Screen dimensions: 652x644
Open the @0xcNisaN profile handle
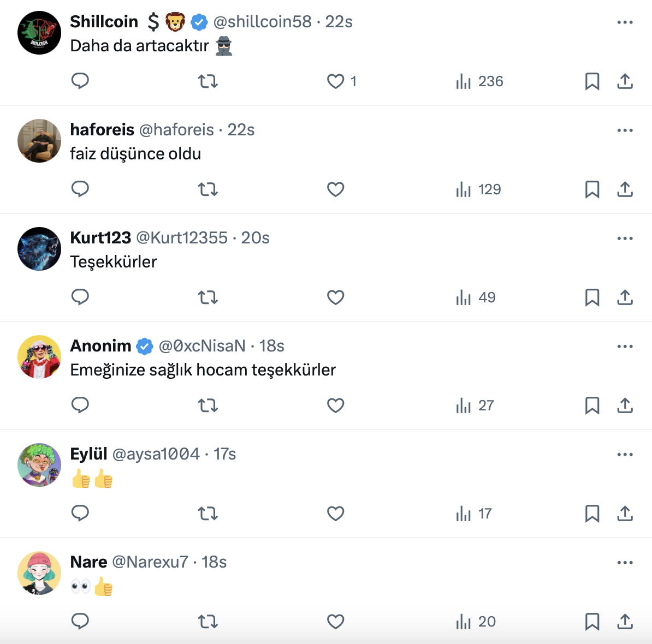(201, 346)
